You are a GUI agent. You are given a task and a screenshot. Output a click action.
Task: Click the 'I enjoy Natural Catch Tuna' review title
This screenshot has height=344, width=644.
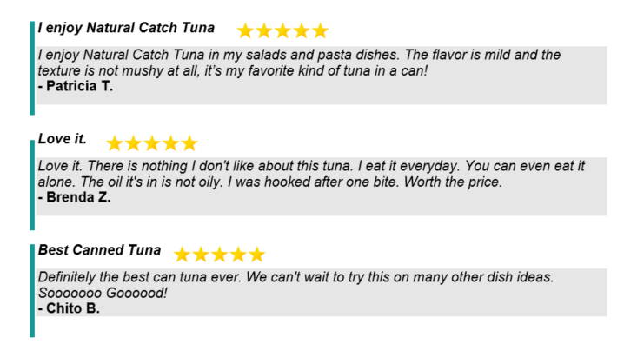tap(126, 28)
